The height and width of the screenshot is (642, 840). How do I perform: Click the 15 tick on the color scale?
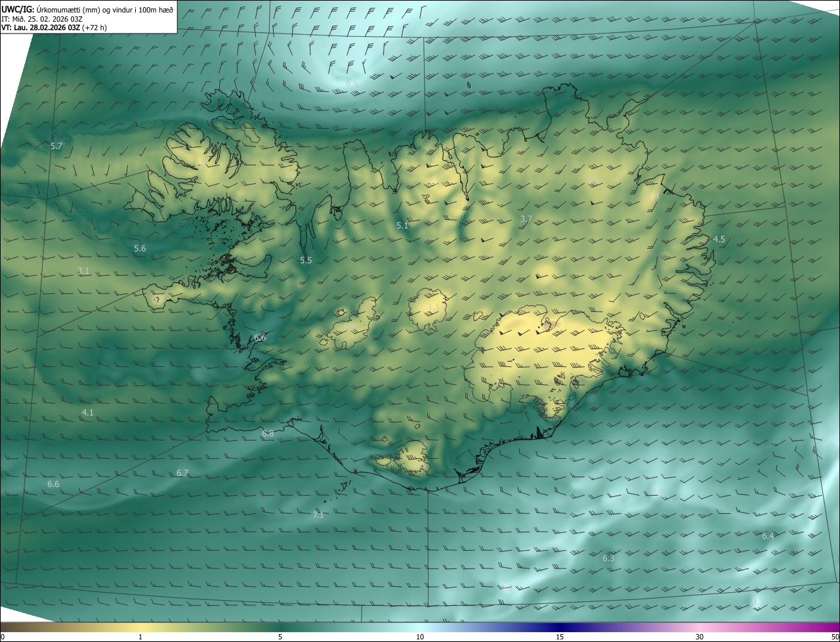pos(560,637)
